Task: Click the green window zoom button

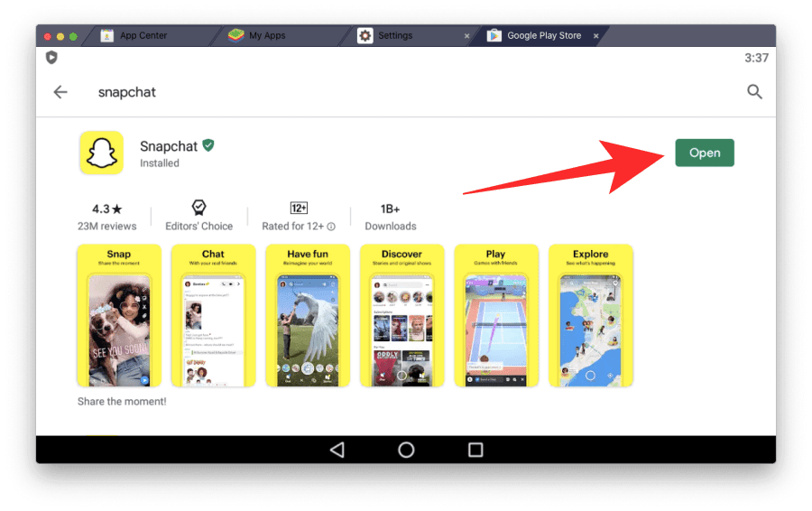Action: [74, 36]
